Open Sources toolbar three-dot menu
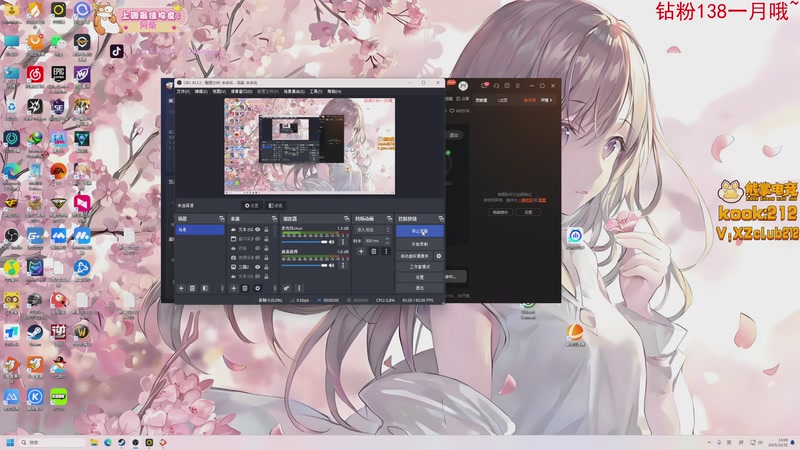This screenshot has height=450, width=800. (274, 288)
